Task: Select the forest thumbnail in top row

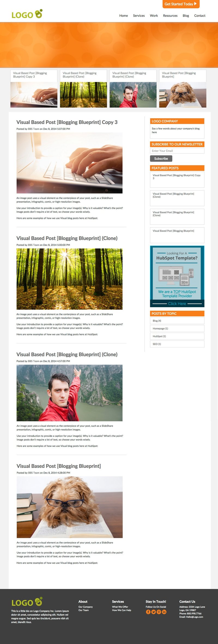Action: point(83,95)
